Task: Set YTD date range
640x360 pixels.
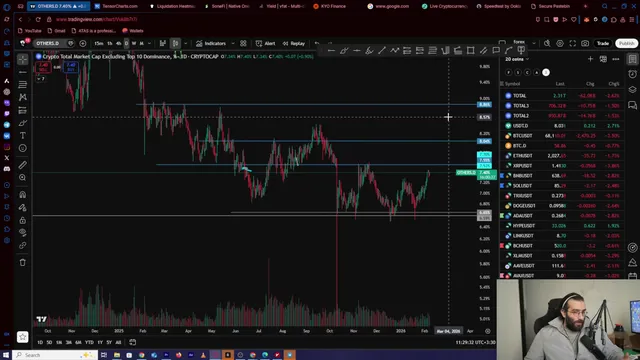Action: pyautogui.click(x=89, y=342)
